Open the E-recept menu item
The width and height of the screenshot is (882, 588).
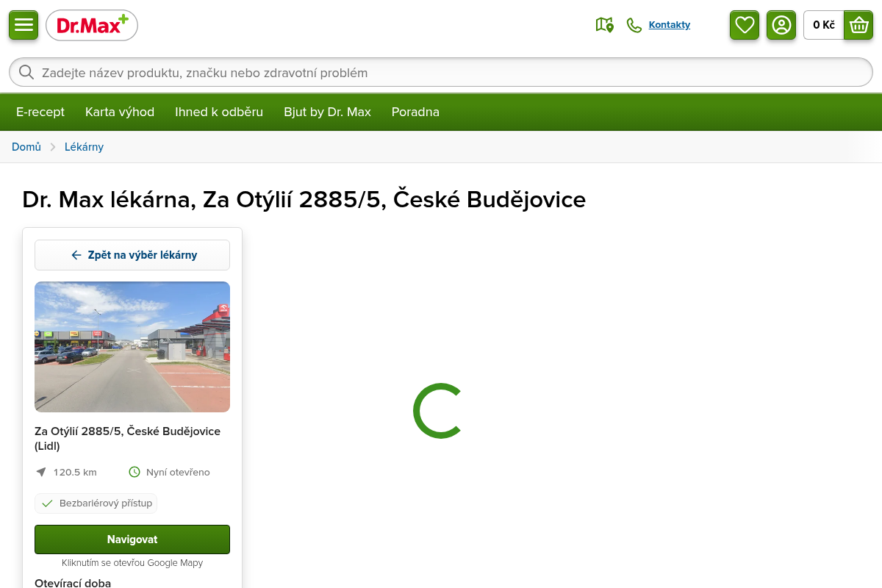[40, 112]
